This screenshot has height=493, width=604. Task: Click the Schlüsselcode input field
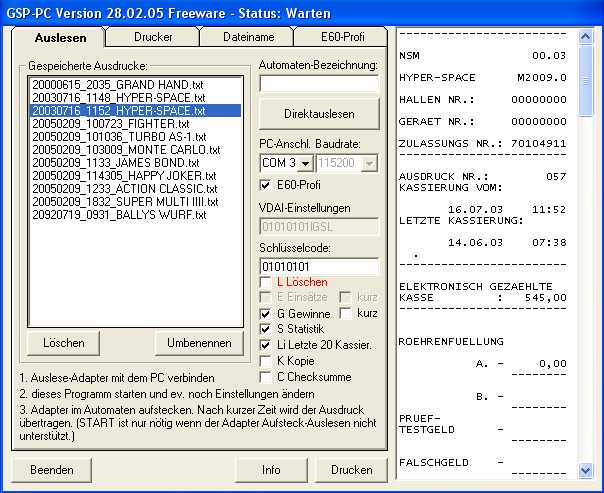pyautogui.click(x=319, y=267)
